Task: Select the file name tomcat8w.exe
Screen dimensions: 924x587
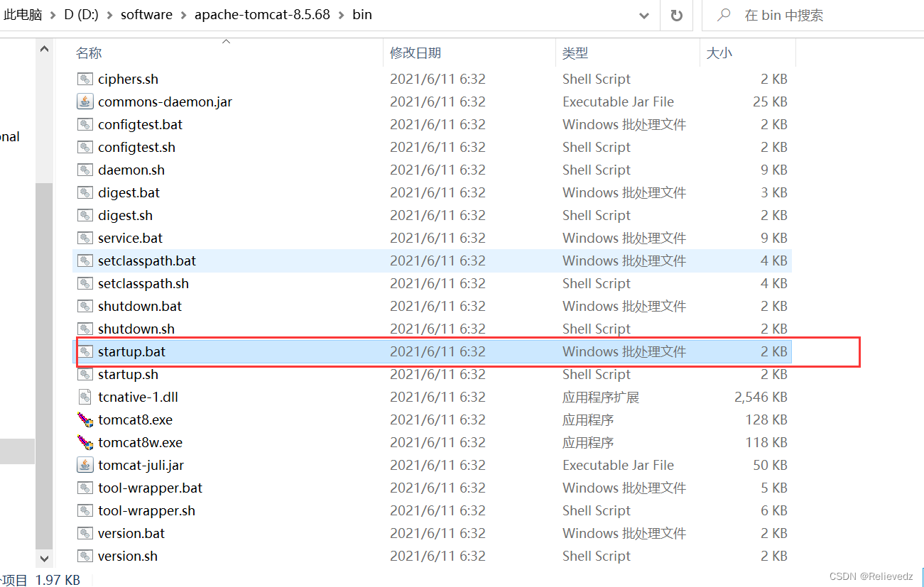Action: coord(140,443)
